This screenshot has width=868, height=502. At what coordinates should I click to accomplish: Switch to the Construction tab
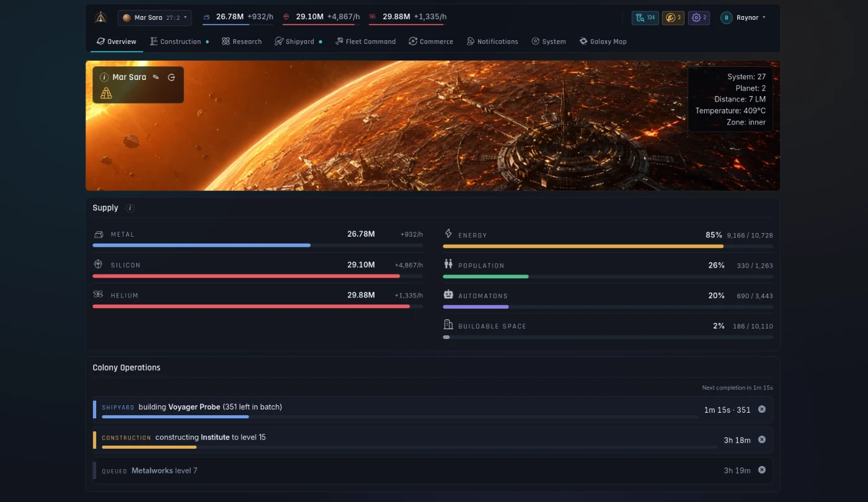tap(179, 42)
